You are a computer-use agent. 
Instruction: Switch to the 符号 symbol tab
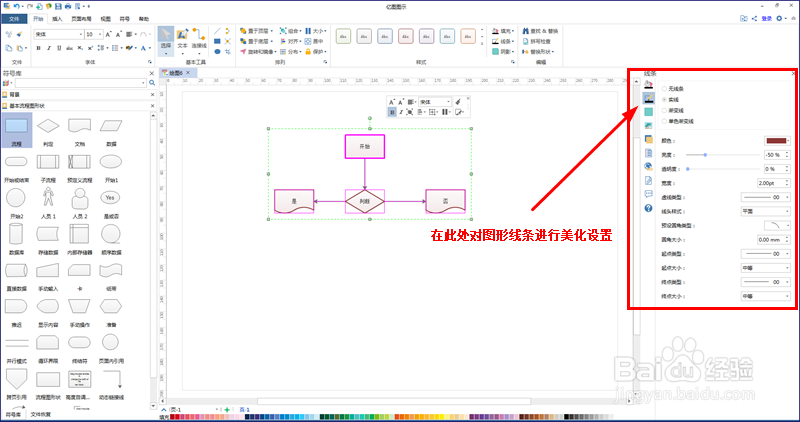click(124, 19)
